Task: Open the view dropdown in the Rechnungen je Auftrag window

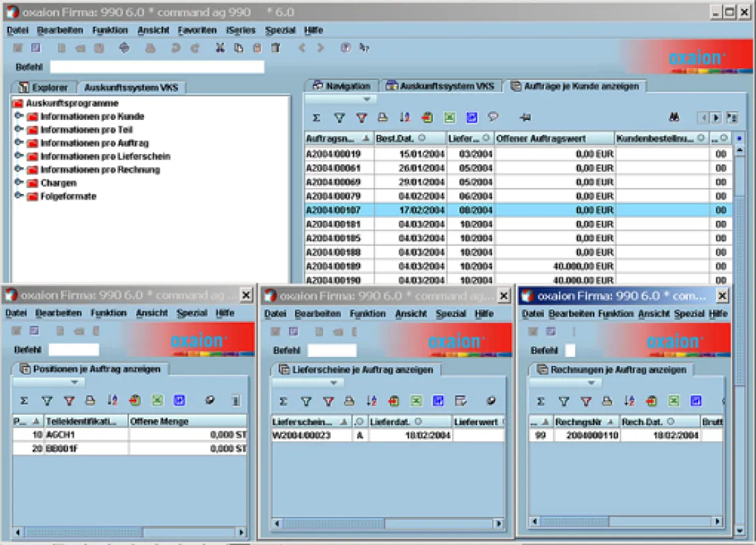Action: tap(564, 383)
